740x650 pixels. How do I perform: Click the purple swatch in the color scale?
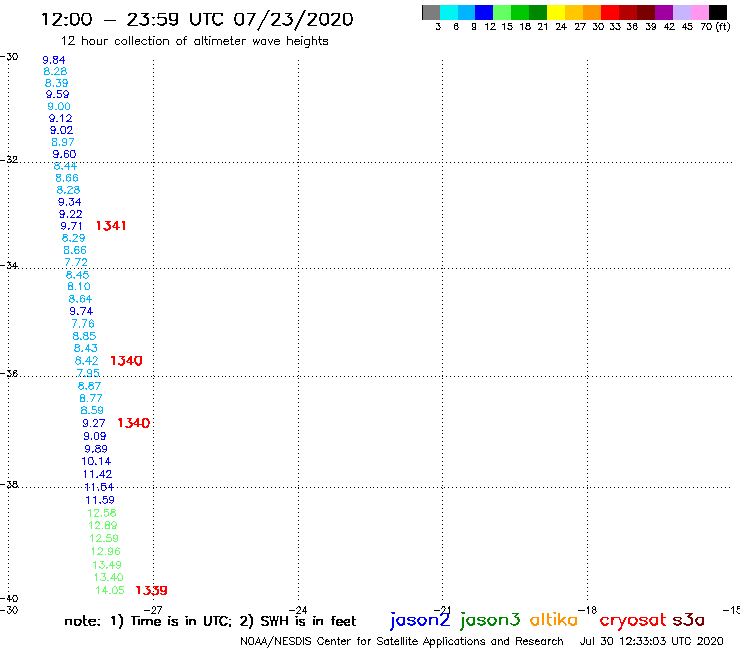coord(664,12)
